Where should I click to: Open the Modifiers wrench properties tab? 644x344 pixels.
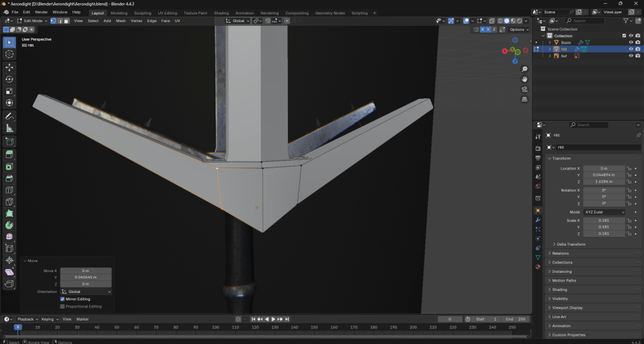pyautogui.click(x=538, y=220)
